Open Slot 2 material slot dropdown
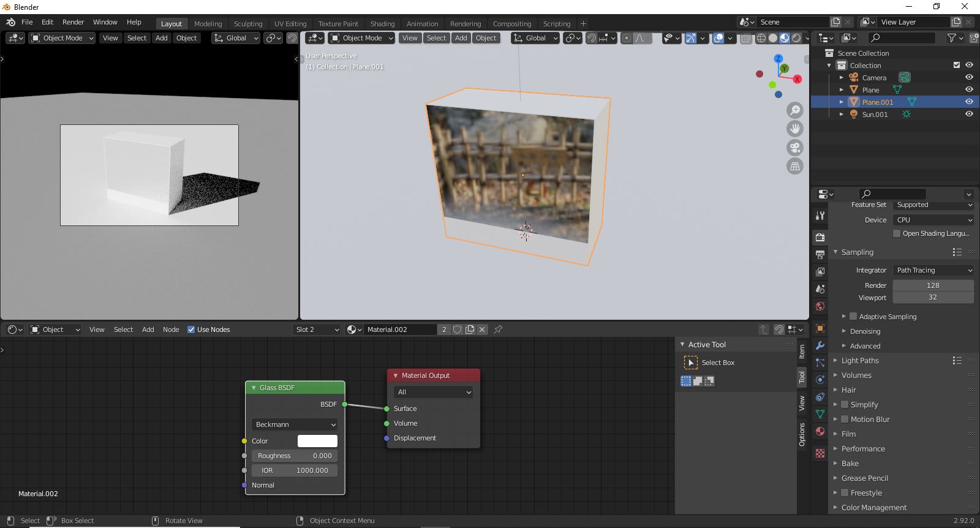This screenshot has width=980, height=528. (317, 330)
